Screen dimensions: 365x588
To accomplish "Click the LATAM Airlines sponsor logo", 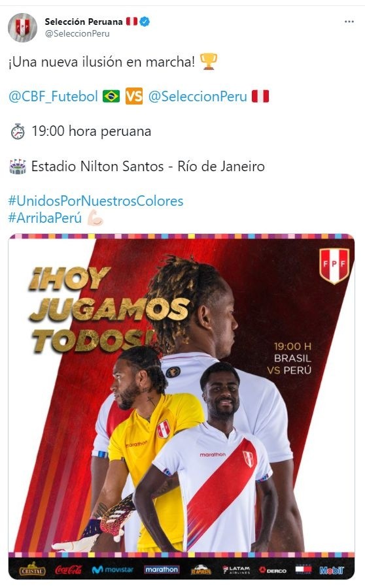I will 236,570.
